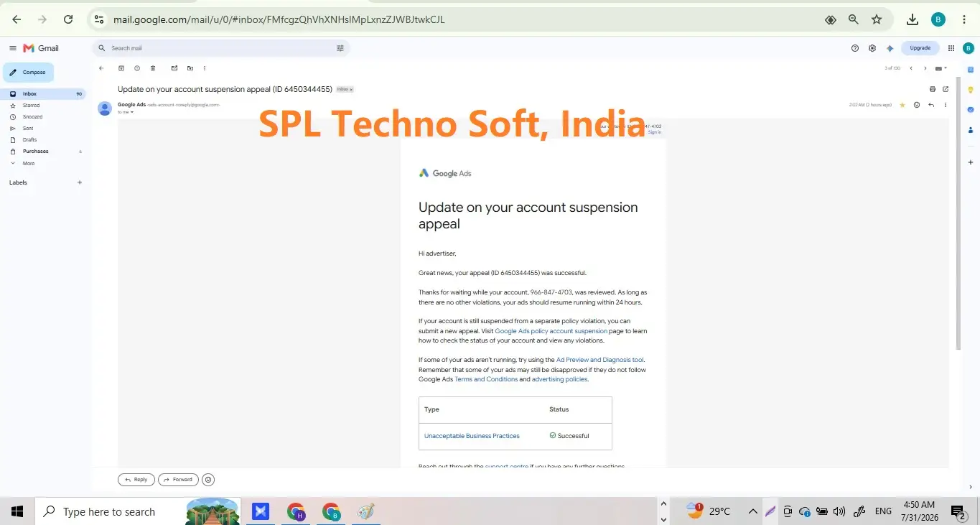Viewport: 980px width, 525px height.
Task: Select the Inbox folder
Action: (43, 94)
